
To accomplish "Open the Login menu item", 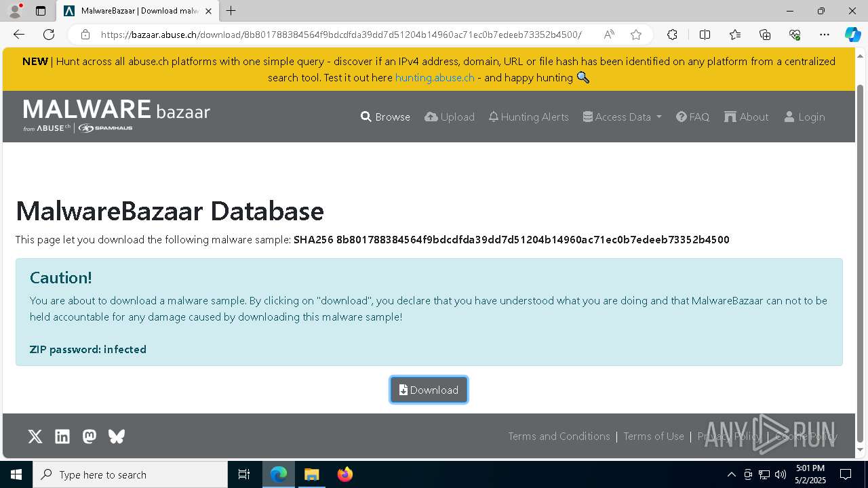I will [805, 117].
